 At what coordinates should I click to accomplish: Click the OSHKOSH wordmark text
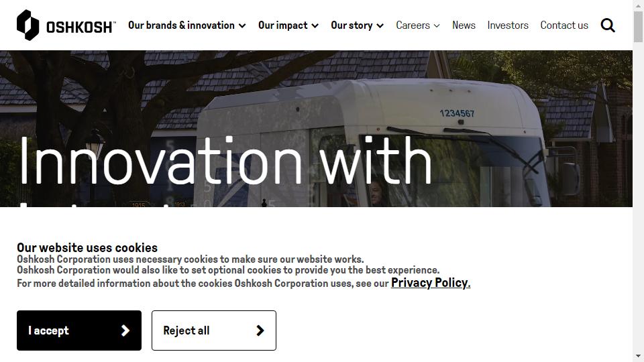click(x=80, y=27)
